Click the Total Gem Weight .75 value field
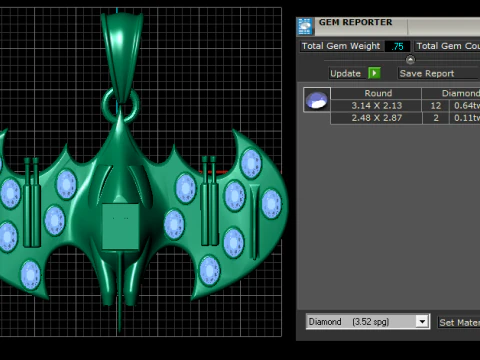Viewport: 480px width, 360px height. pos(397,46)
